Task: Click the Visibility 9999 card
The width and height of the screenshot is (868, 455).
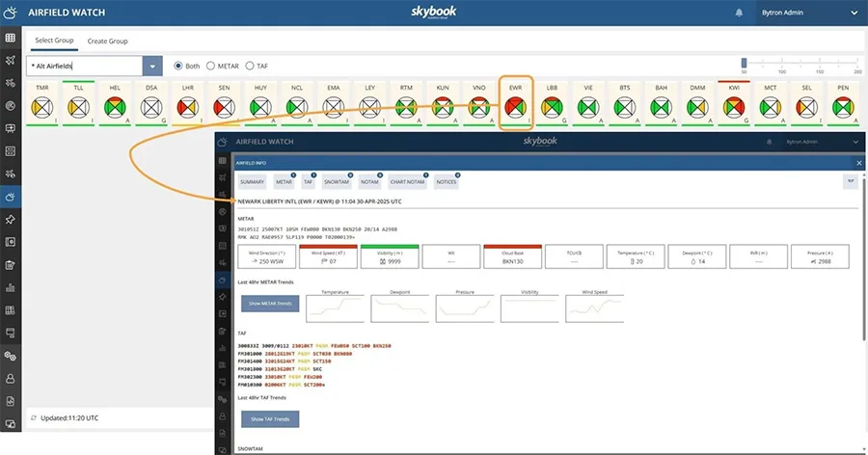Action: tap(390, 256)
